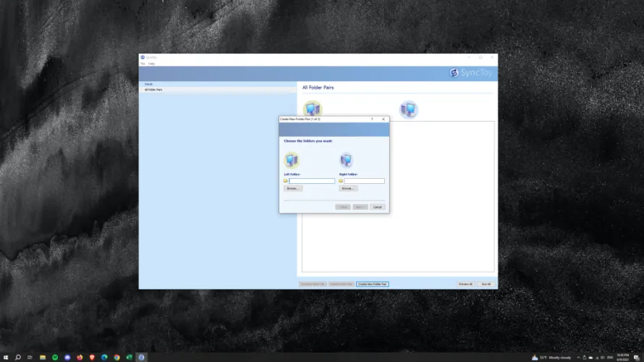Click inside the Left Folder path field
The image size is (644, 362).
tap(312, 180)
